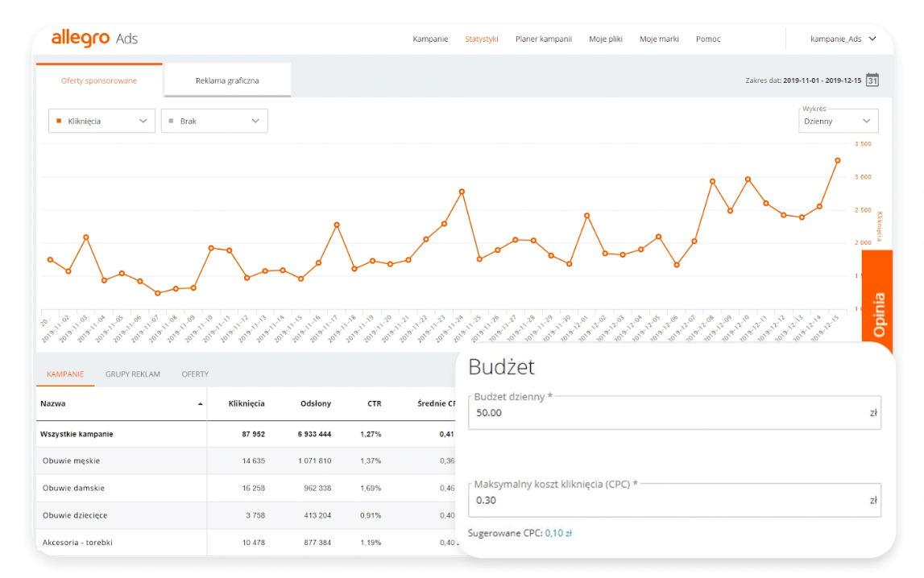
Task: Open the Kliknięcia metric dropdown
Action: click(x=102, y=121)
